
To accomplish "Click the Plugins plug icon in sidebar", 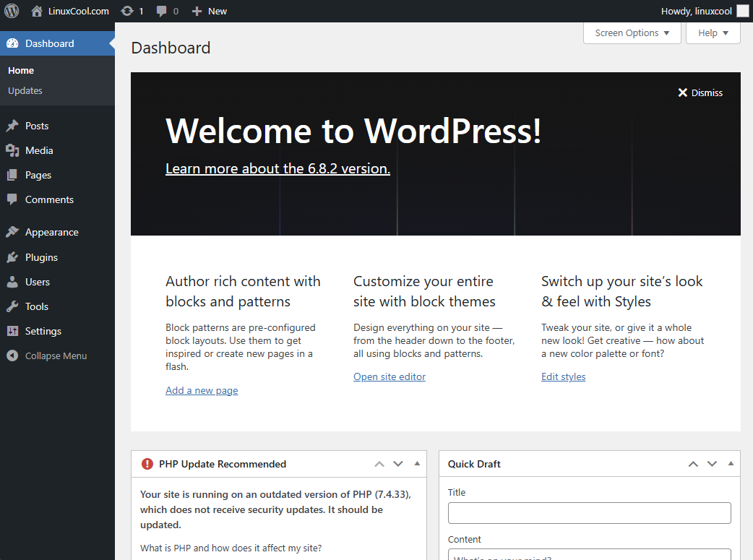I will point(12,257).
